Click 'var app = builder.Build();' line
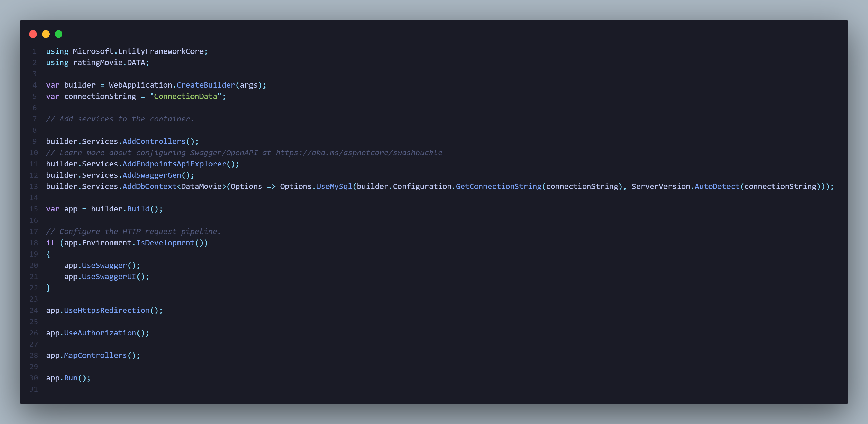 (104, 209)
